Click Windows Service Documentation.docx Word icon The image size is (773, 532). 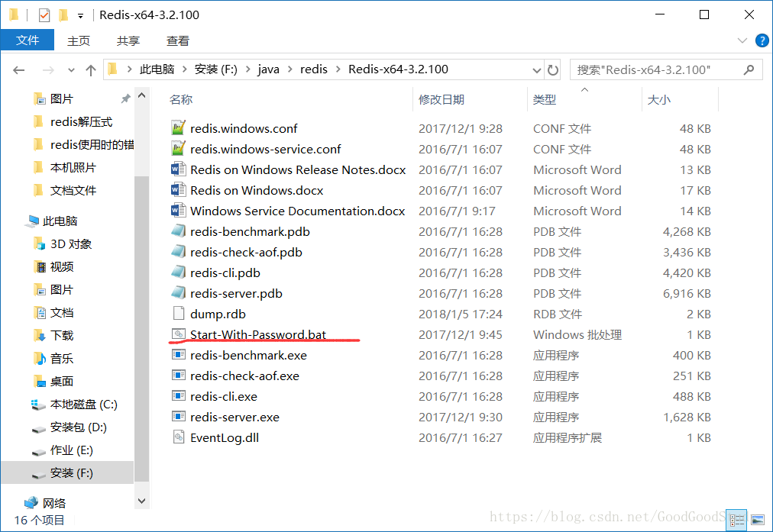click(x=178, y=211)
